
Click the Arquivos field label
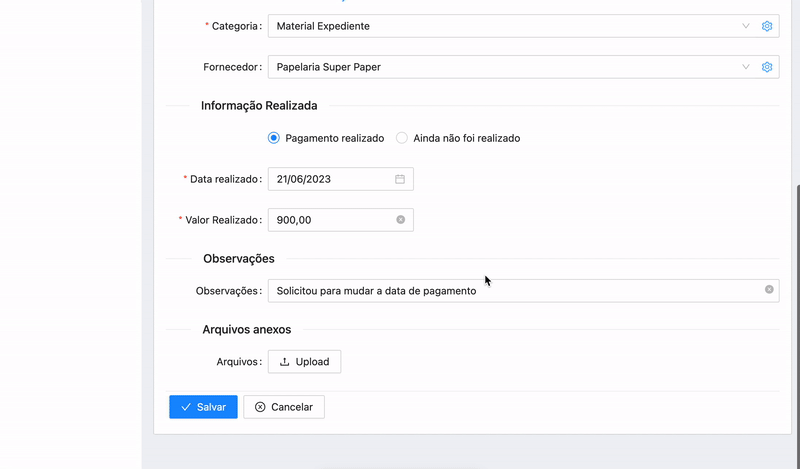(239, 362)
